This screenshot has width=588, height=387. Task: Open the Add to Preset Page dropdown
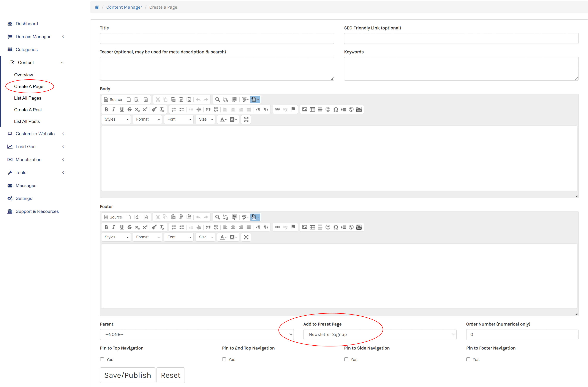(x=380, y=334)
